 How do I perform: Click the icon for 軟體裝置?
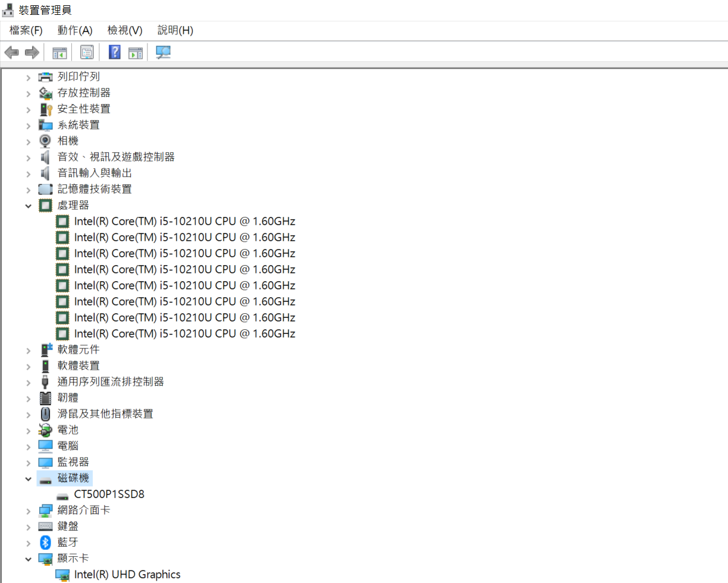click(45, 365)
